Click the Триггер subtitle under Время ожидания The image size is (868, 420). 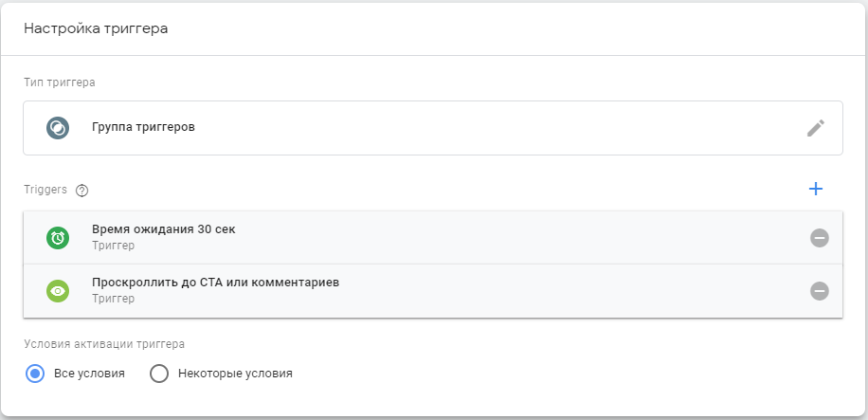[113, 246]
